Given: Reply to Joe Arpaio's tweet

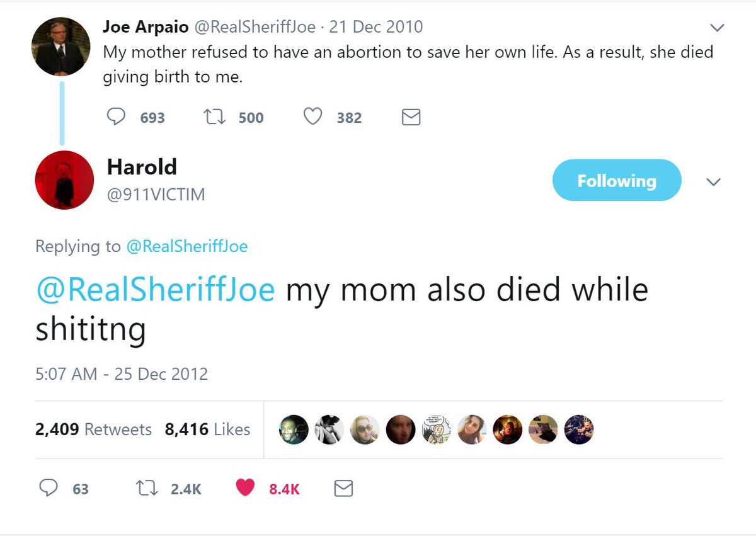Looking at the screenshot, I should click(117, 117).
